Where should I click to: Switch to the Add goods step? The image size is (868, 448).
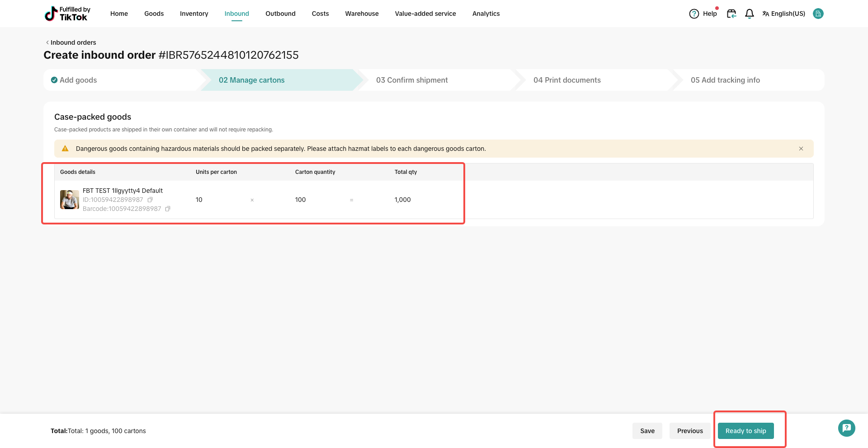click(78, 80)
